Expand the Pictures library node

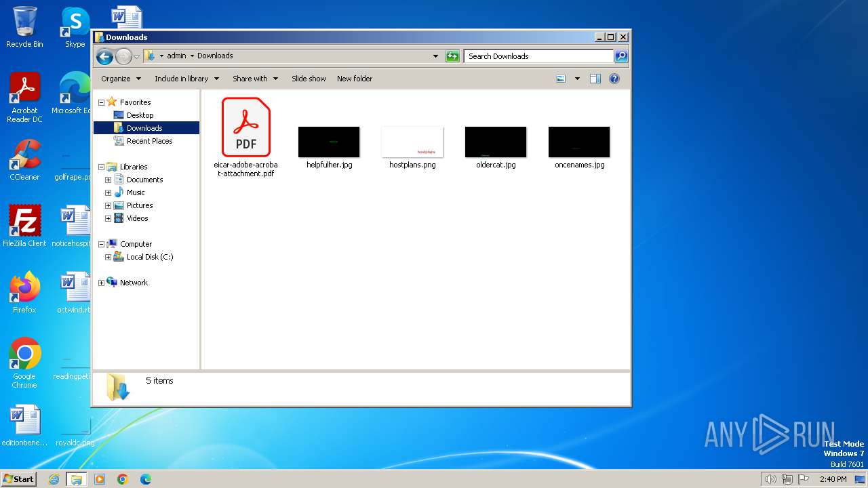108,205
